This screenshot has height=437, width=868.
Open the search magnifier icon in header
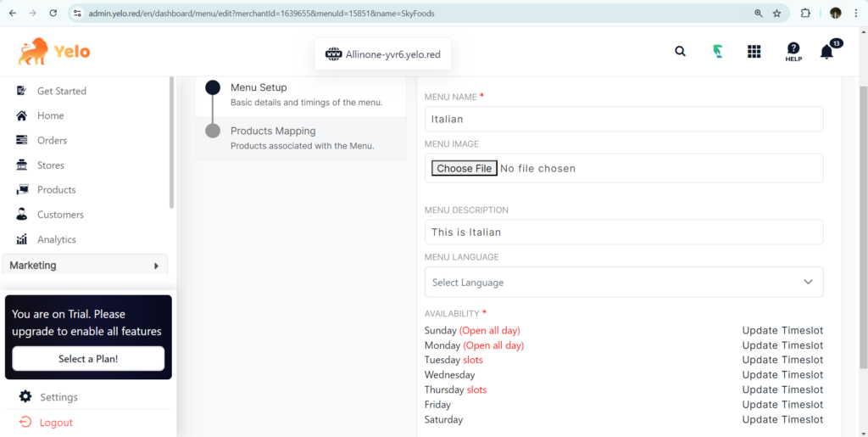click(x=681, y=52)
